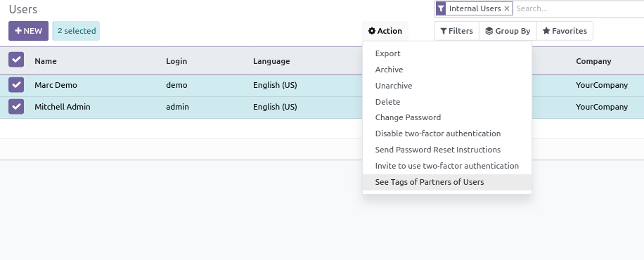Toggle the select-all header checkbox
This screenshot has width=644, height=260.
point(16,60)
